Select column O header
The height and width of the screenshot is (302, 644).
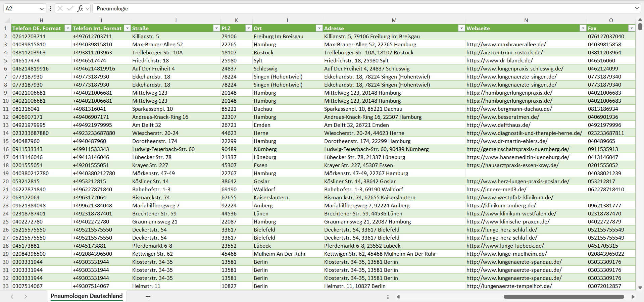(611, 20)
